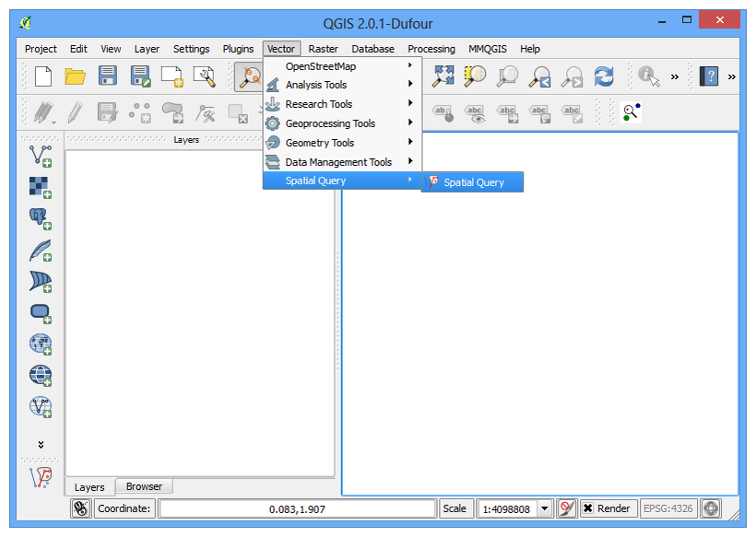Image resolution: width=756 pixels, height=537 pixels.
Task: Click the Add Feature dots icon
Action: pos(140,113)
